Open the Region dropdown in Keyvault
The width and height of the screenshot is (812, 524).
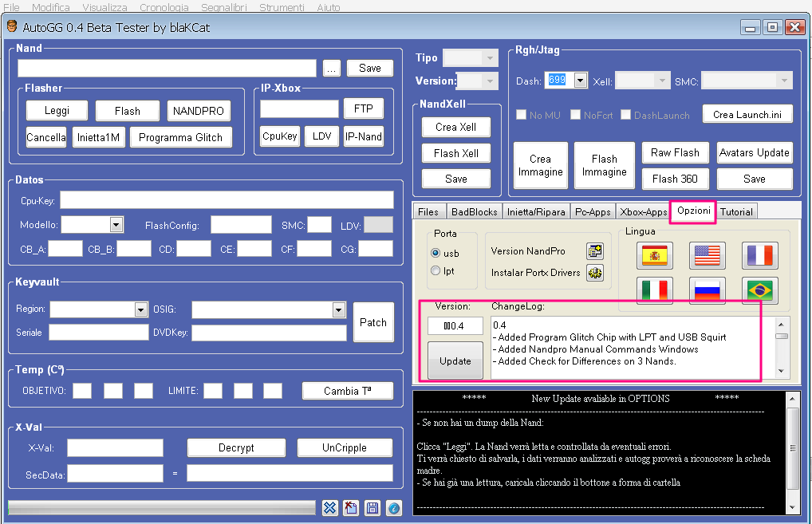pos(141,309)
